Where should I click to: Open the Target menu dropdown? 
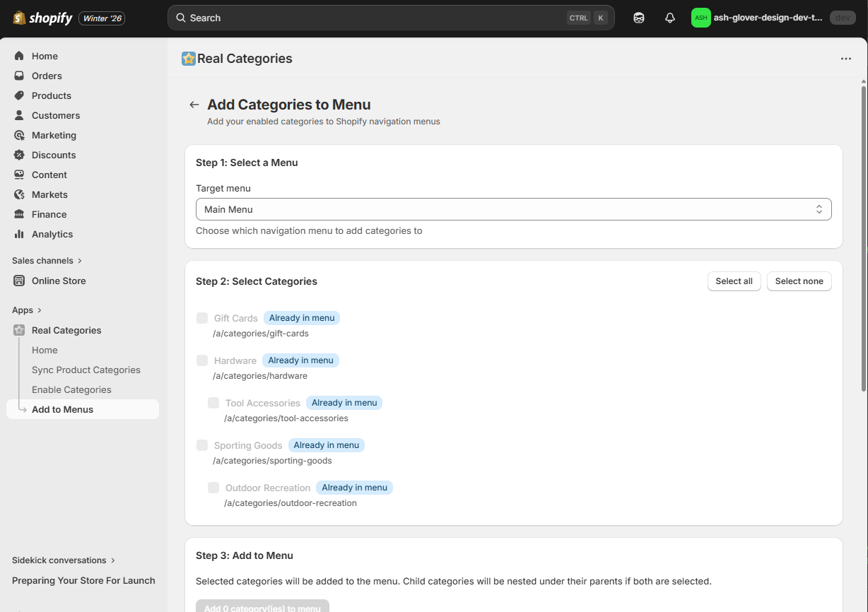[514, 209]
